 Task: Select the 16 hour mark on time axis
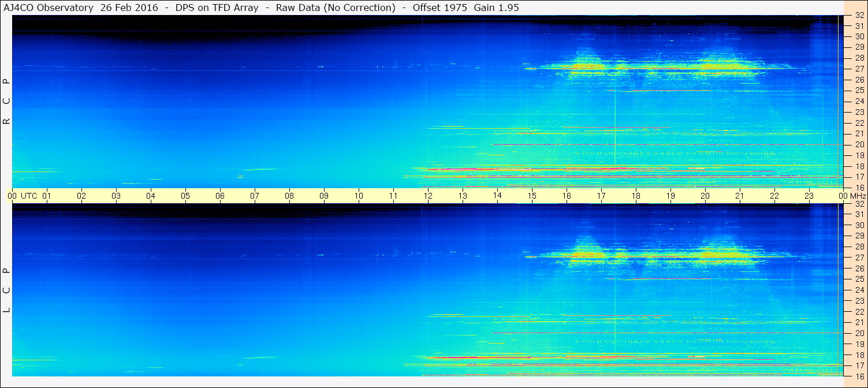click(567, 196)
